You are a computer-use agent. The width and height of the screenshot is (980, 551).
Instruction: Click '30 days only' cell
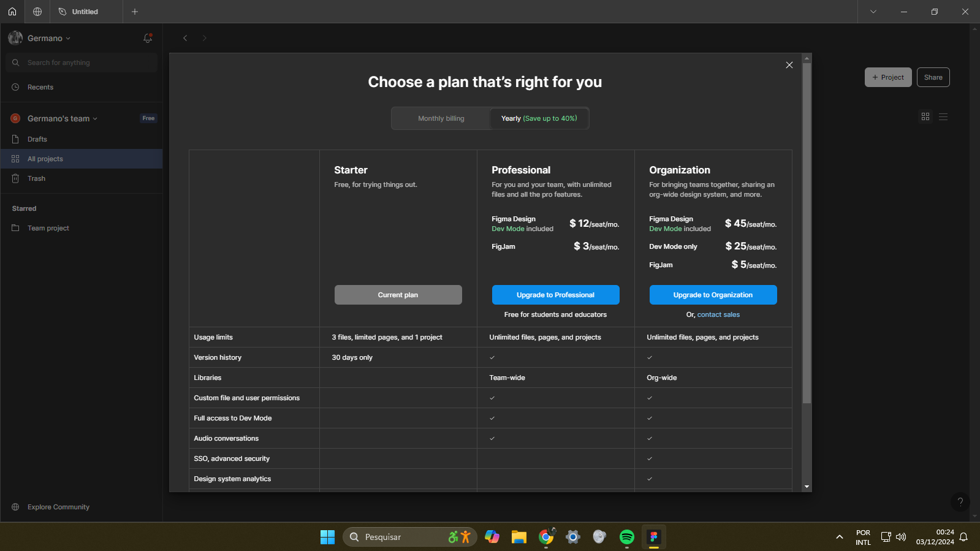pyautogui.click(x=352, y=357)
